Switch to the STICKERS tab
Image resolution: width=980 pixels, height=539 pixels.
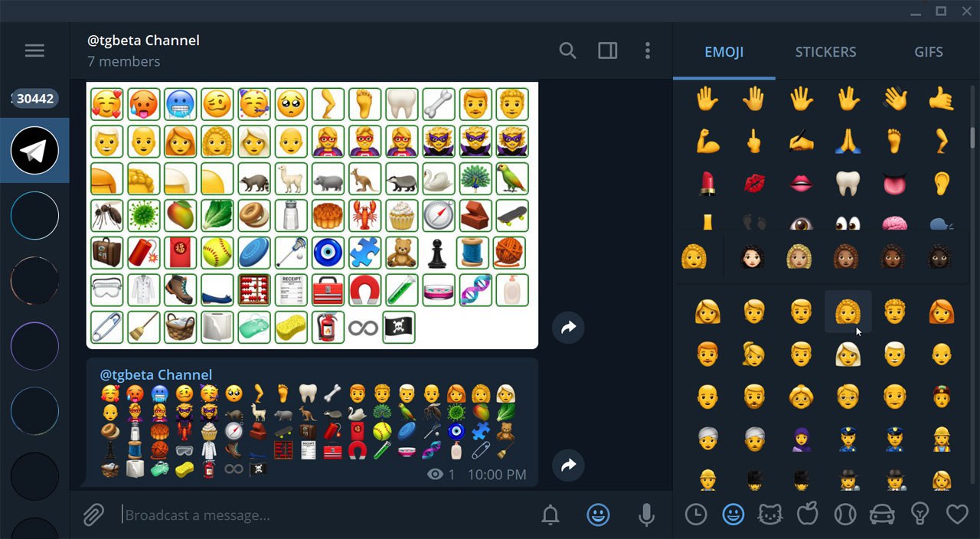[x=825, y=52]
